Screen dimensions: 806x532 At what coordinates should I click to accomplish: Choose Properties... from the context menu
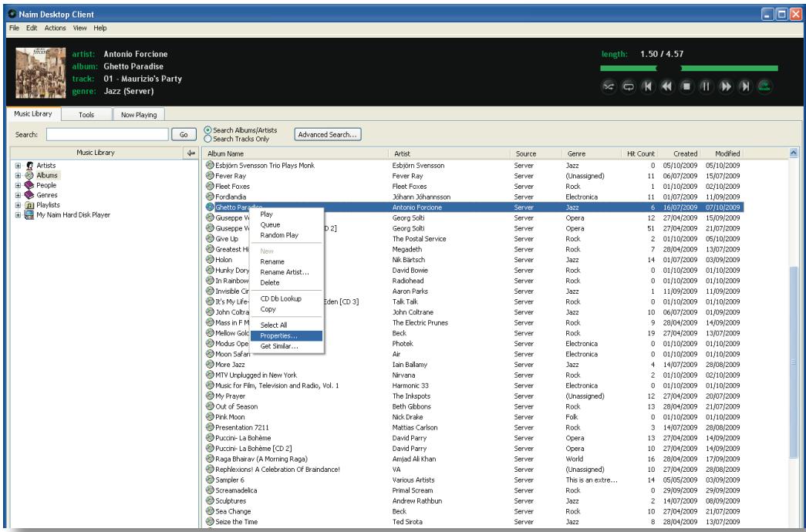click(286, 335)
